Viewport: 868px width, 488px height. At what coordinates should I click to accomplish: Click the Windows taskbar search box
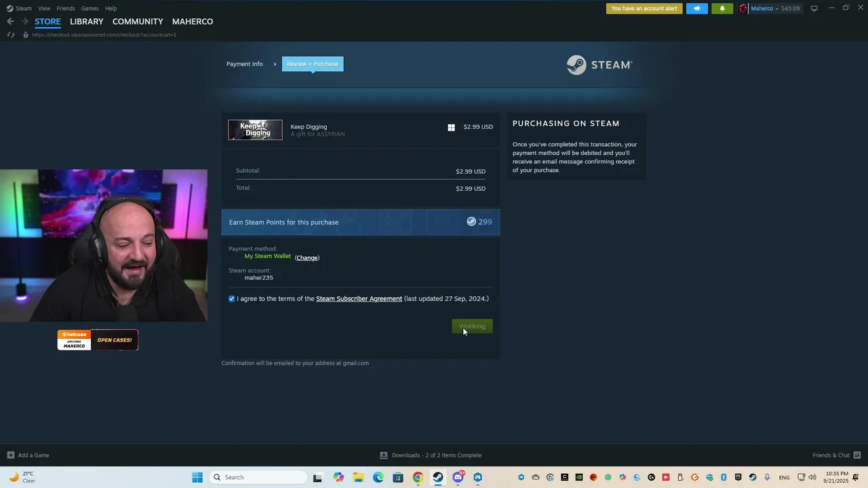coord(258,477)
